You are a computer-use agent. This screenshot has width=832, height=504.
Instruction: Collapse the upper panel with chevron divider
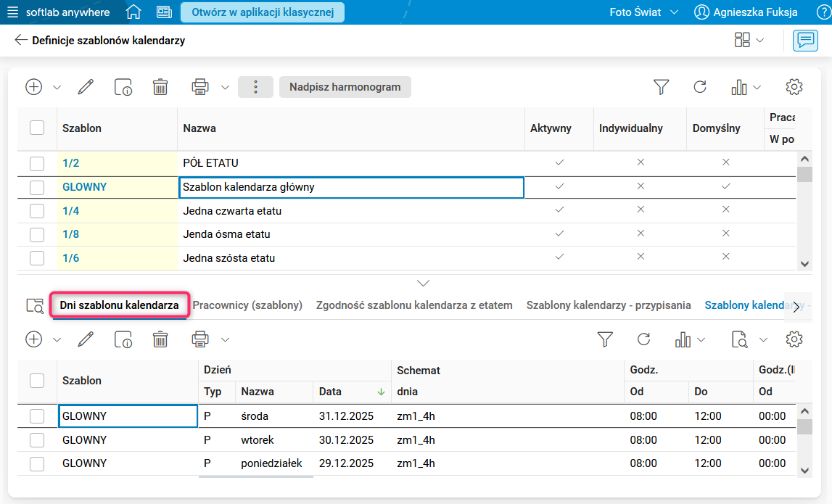pos(424,284)
